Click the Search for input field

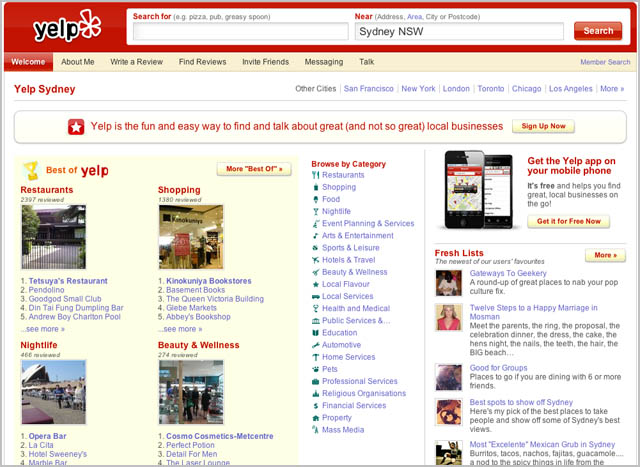pos(241,31)
